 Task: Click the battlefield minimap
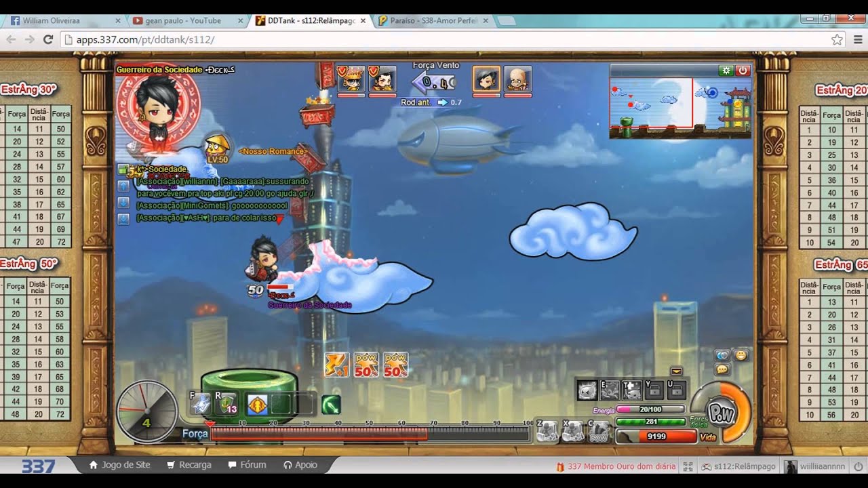pos(680,107)
